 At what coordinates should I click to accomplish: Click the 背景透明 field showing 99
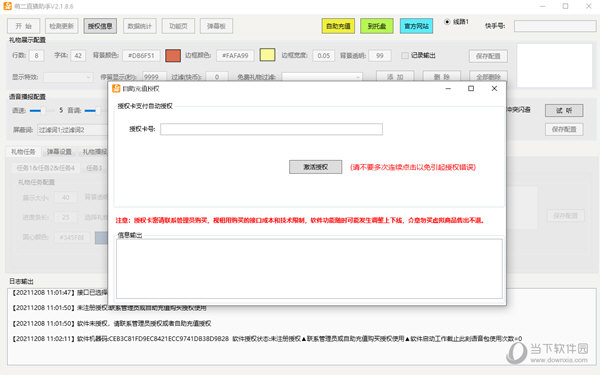[380, 55]
